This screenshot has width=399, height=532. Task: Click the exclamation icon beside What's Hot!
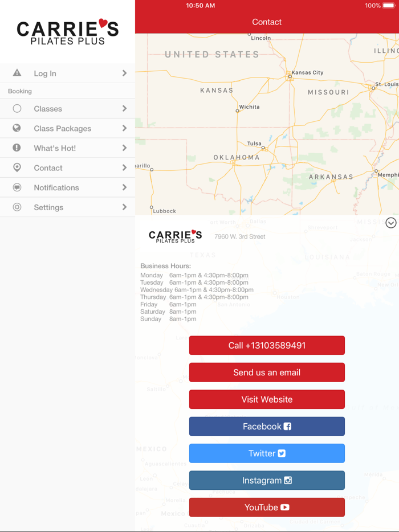tap(17, 148)
